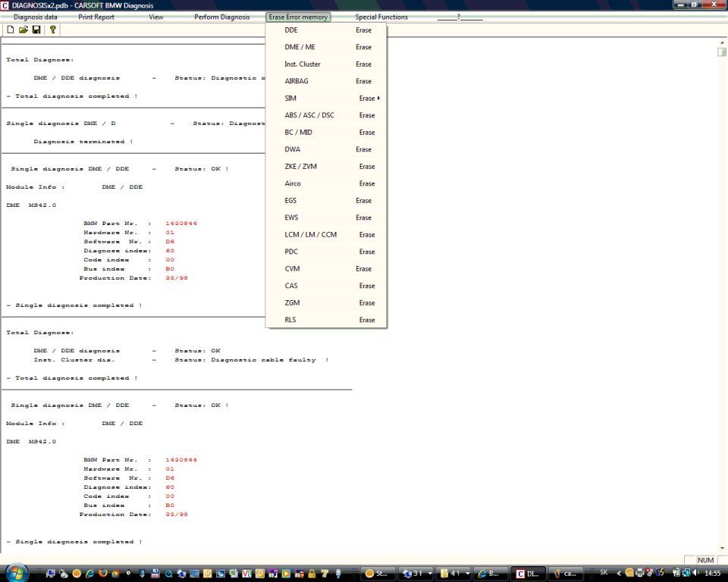Open the Windows Start orb

[17, 573]
